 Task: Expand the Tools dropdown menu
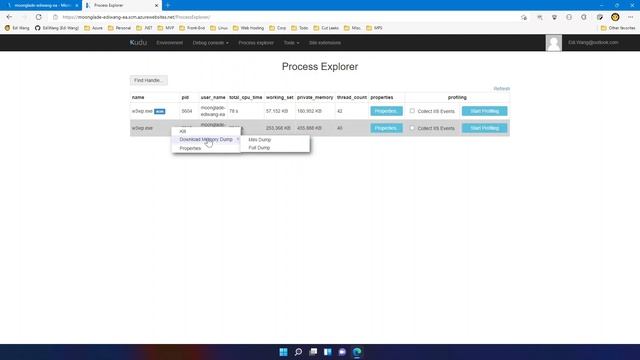click(x=291, y=42)
